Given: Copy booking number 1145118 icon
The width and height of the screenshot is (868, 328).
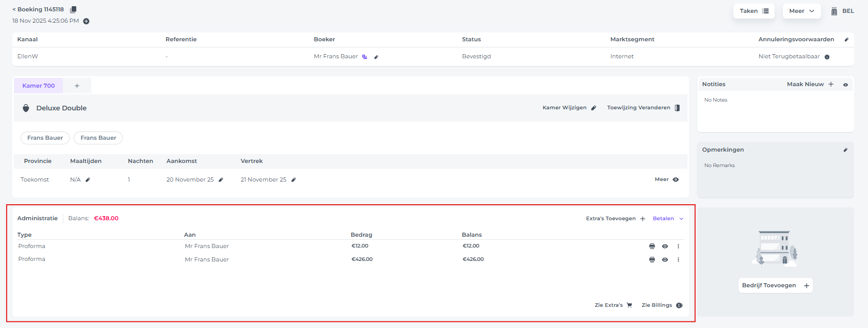Looking at the screenshot, I should pyautogui.click(x=73, y=10).
